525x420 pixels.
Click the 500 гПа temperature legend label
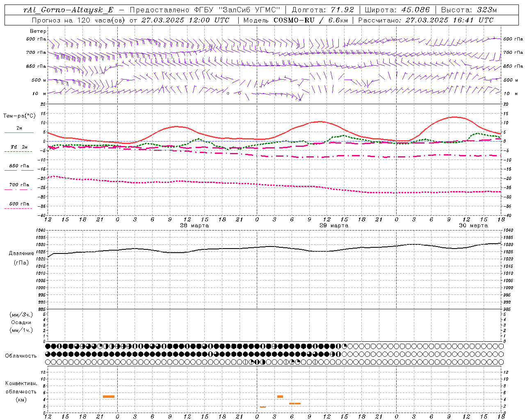19,204
